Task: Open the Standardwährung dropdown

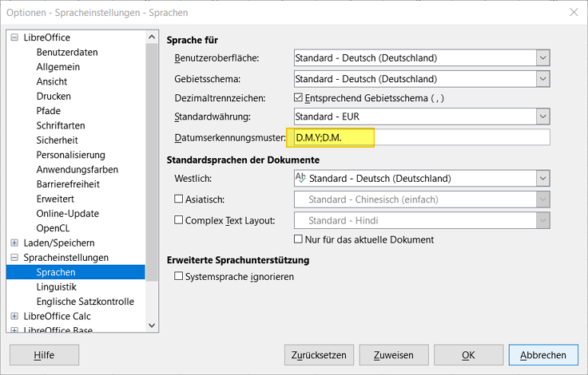Action: [542, 116]
